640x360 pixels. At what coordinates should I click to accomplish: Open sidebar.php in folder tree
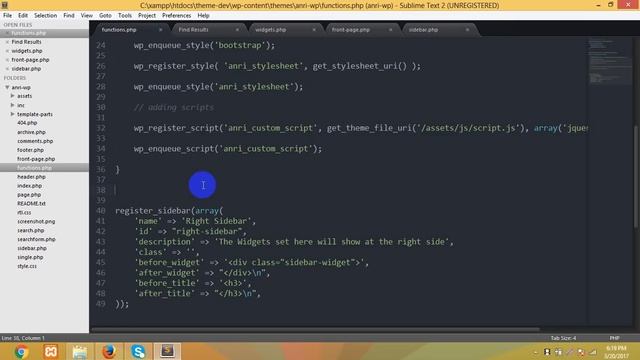(32, 249)
